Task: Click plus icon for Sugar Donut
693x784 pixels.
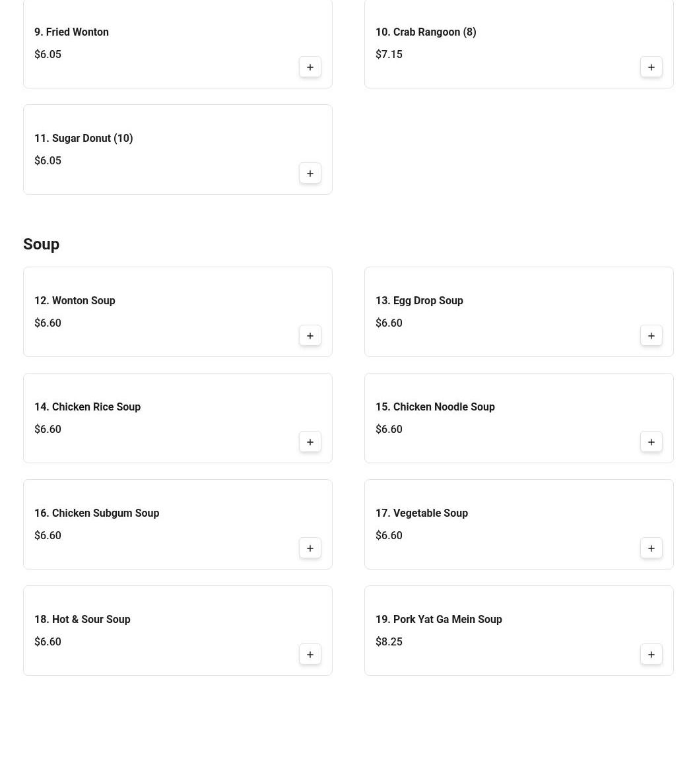Action: [x=310, y=174]
